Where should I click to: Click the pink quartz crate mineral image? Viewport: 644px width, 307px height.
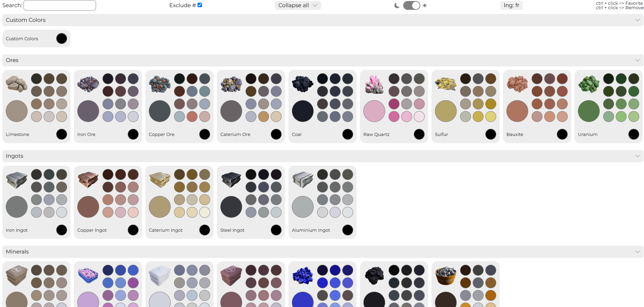[x=88, y=276]
